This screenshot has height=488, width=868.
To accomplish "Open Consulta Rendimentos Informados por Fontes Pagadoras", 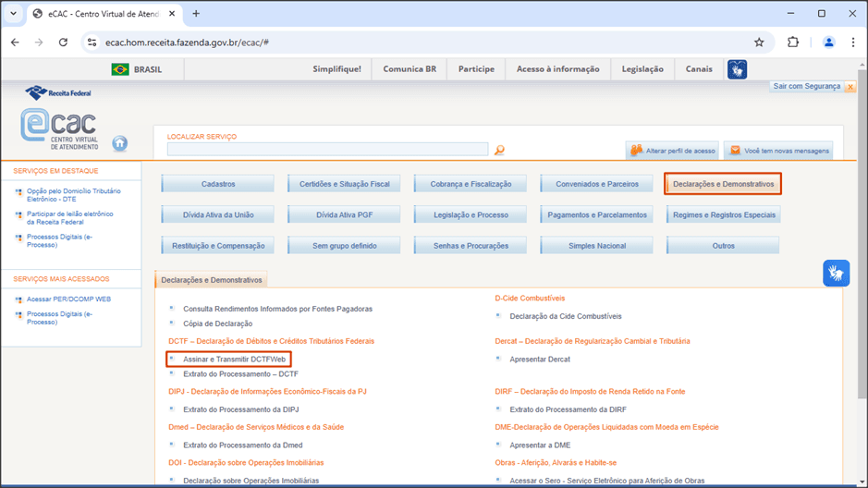I will 278,309.
